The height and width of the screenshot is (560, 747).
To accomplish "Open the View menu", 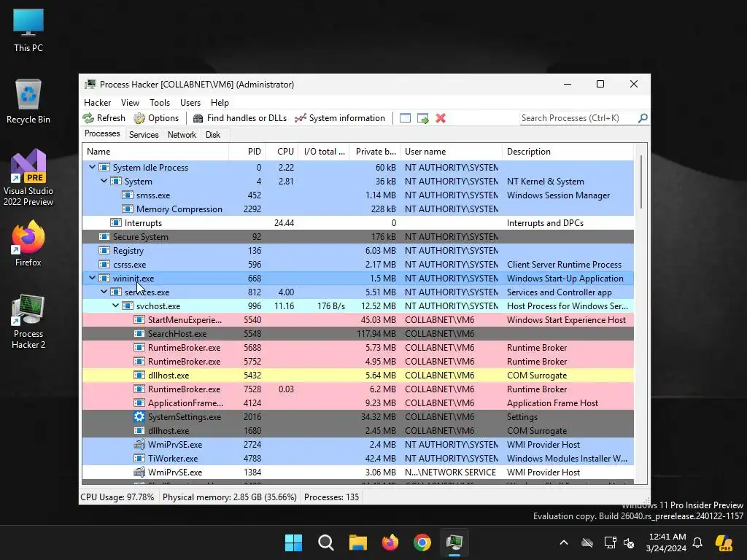I will pyautogui.click(x=130, y=102).
